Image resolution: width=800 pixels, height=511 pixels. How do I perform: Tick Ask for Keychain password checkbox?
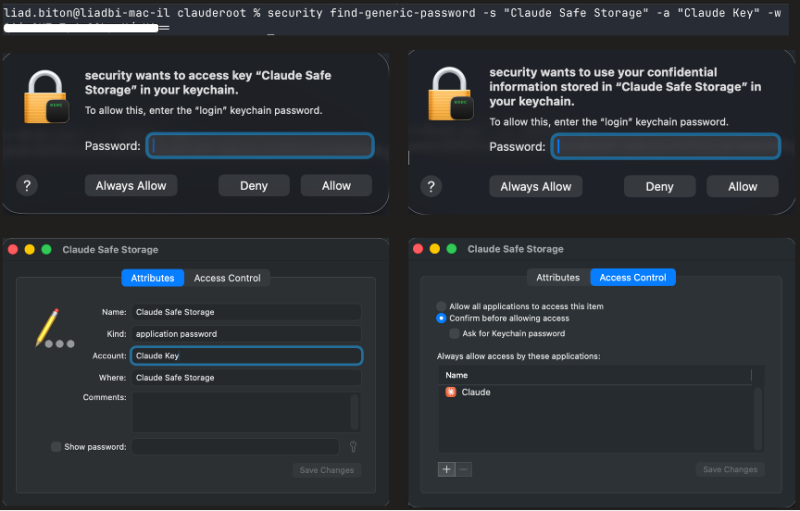click(x=454, y=334)
